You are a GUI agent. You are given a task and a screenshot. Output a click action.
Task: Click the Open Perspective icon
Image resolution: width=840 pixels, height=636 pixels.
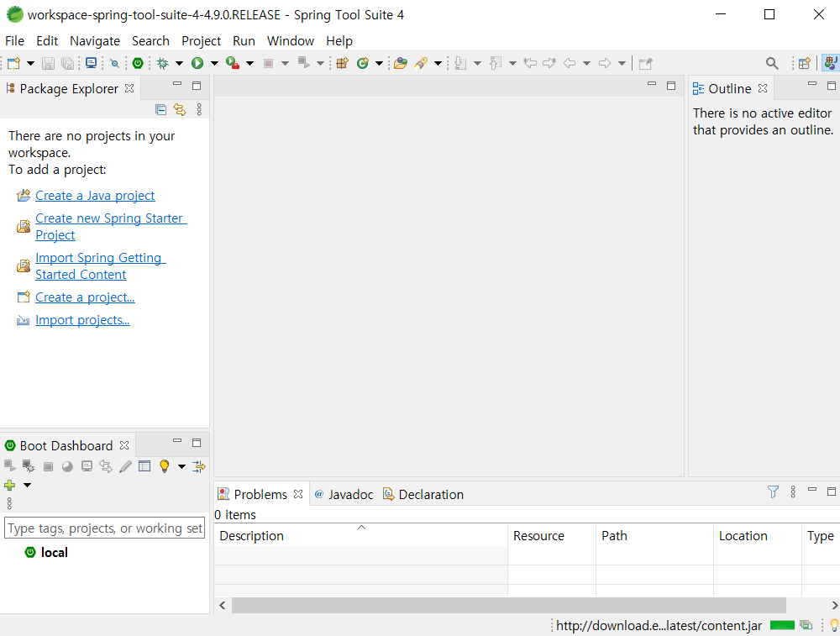tap(804, 63)
